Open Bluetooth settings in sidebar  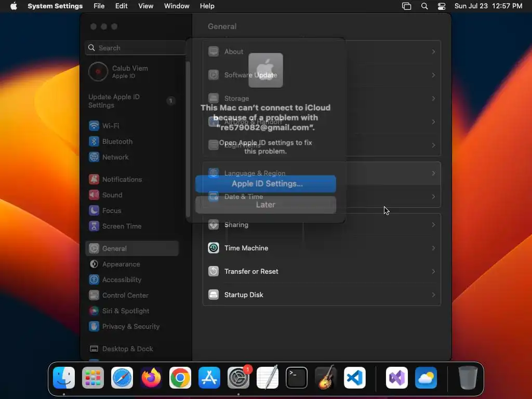click(132, 141)
